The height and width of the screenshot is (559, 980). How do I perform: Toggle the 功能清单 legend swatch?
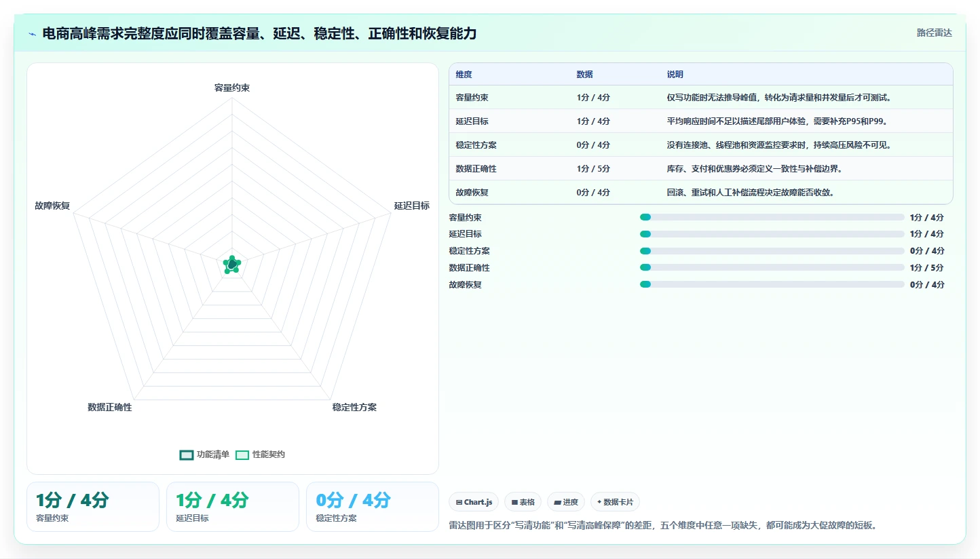187,455
